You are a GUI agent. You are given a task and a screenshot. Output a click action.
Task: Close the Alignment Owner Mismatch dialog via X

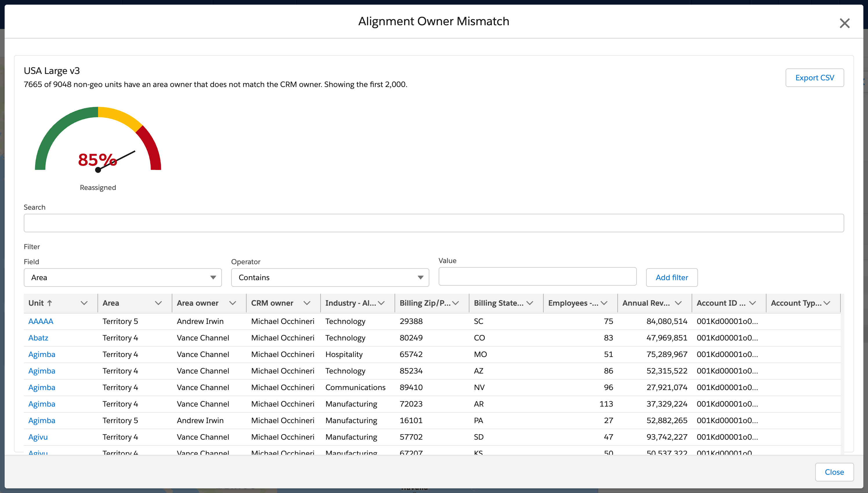click(x=844, y=23)
